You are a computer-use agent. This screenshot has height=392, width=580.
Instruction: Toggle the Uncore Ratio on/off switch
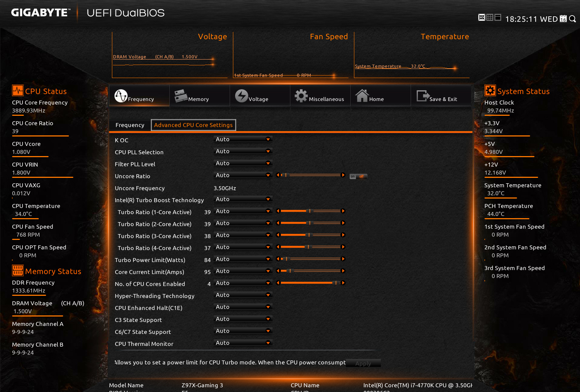358,176
